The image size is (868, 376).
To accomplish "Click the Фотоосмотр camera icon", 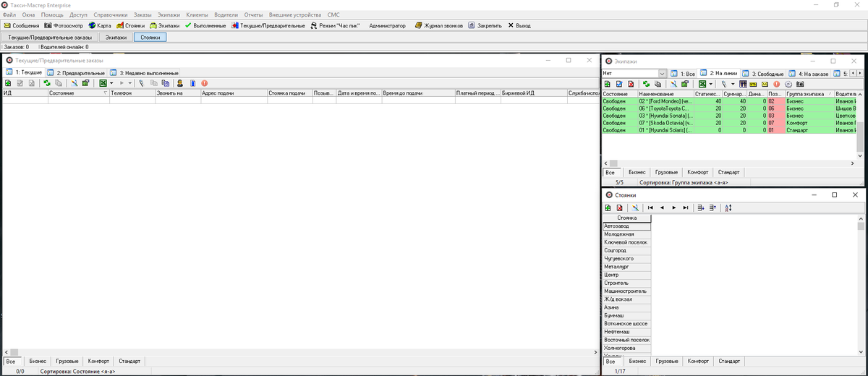I will pos(48,25).
